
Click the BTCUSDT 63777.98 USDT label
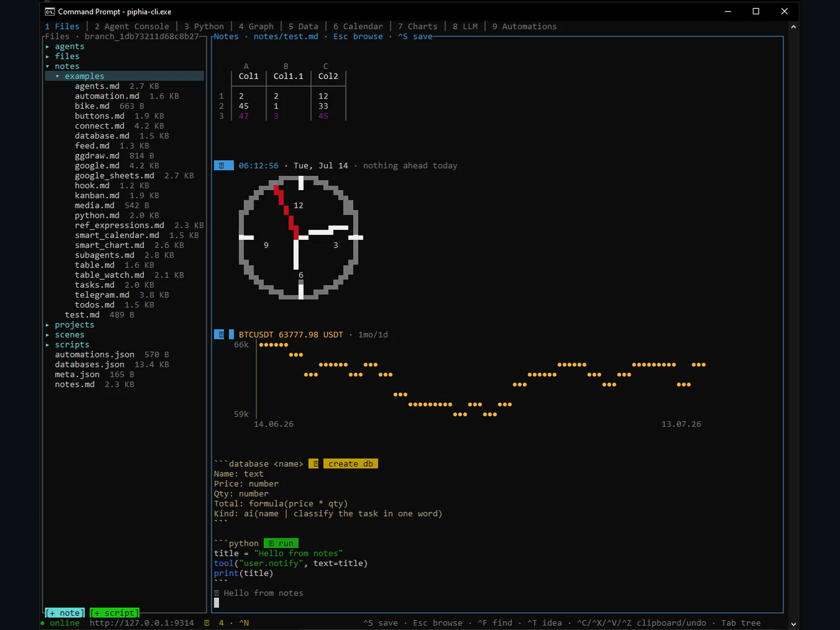[291, 335]
